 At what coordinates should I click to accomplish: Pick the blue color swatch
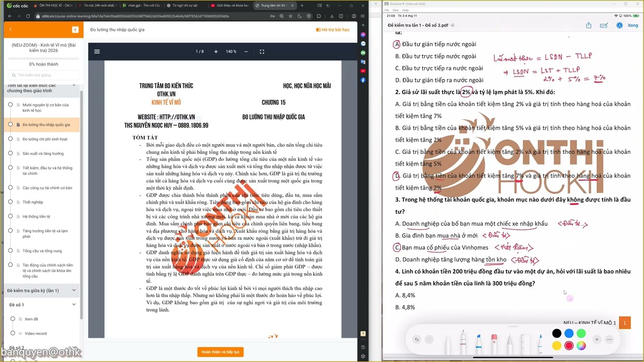(x=569, y=333)
